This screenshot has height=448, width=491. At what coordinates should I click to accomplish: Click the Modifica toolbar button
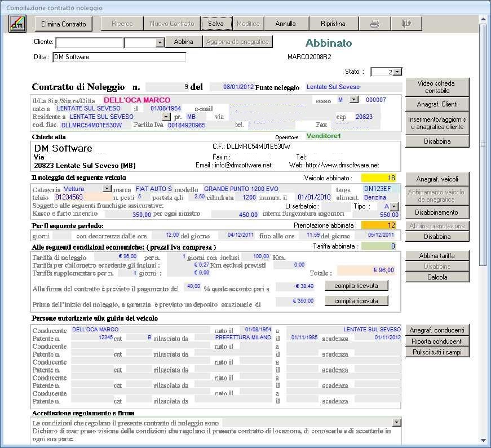[x=248, y=24]
